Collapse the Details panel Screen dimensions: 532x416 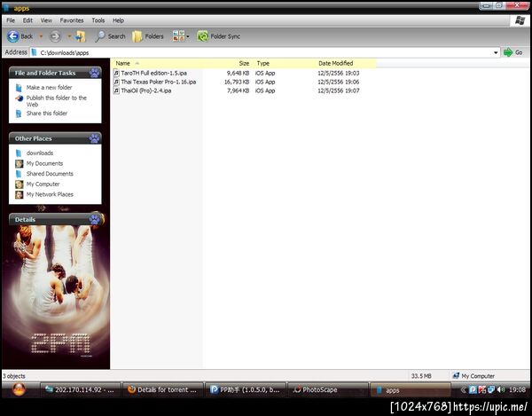pyautogui.click(x=95, y=219)
